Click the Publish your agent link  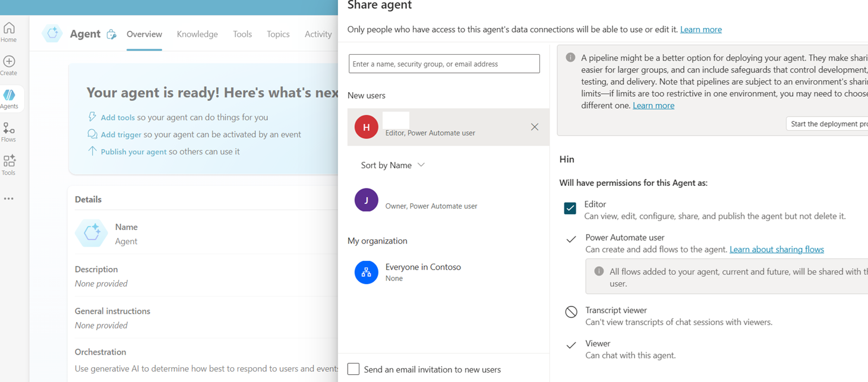[x=134, y=151]
